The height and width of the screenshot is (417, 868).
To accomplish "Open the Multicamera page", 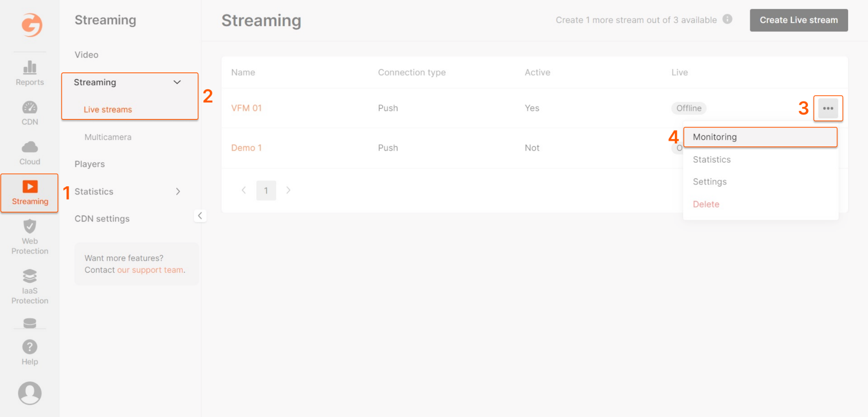I will coord(108,137).
